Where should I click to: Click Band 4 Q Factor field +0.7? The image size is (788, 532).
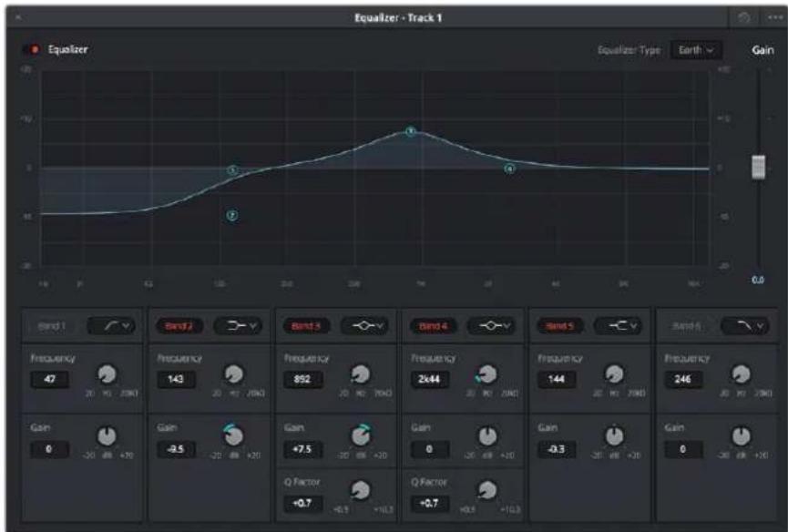[x=430, y=504]
